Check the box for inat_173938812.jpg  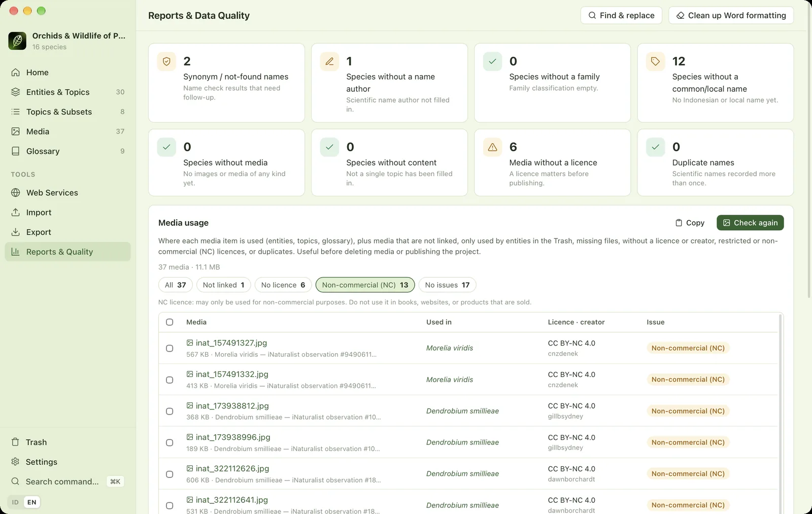pyautogui.click(x=170, y=412)
